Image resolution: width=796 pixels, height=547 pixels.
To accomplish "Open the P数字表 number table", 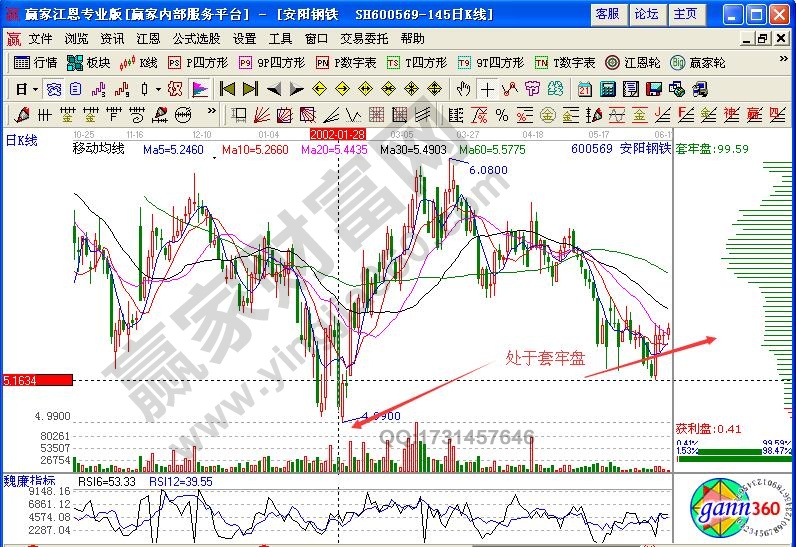I will (x=346, y=62).
